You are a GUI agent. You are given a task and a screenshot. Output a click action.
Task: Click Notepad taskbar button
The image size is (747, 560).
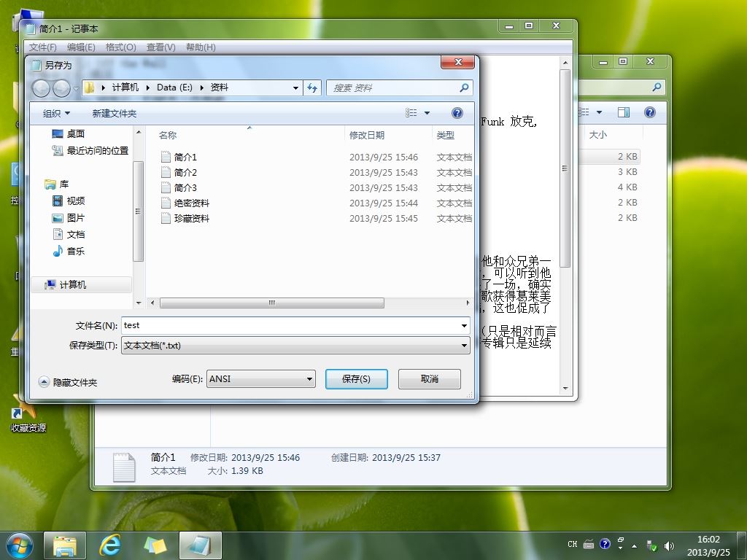tap(201, 545)
